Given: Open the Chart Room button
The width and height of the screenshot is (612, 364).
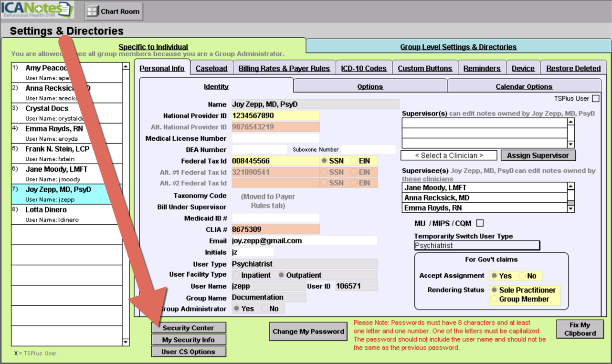Looking at the screenshot, I should [x=114, y=11].
